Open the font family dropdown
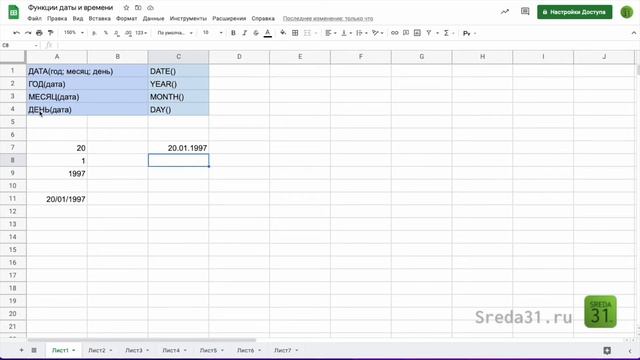The image size is (640, 360). click(175, 33)
